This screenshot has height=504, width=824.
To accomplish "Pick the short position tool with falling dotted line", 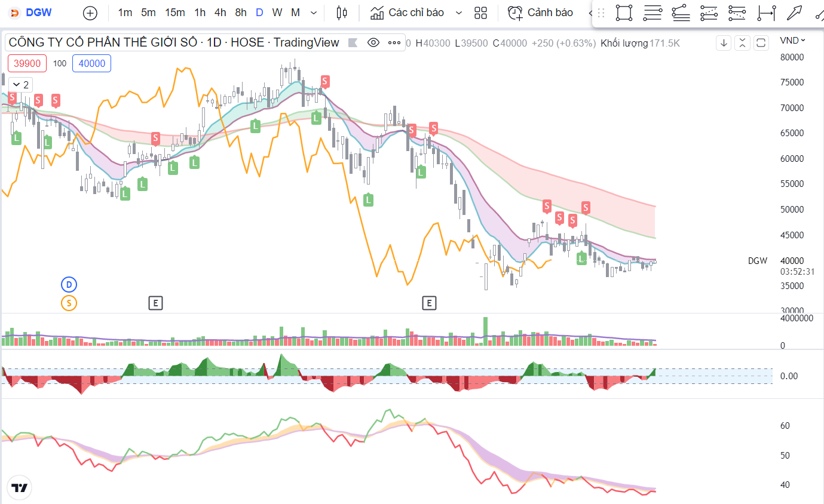I will click(x=737, y=13).
